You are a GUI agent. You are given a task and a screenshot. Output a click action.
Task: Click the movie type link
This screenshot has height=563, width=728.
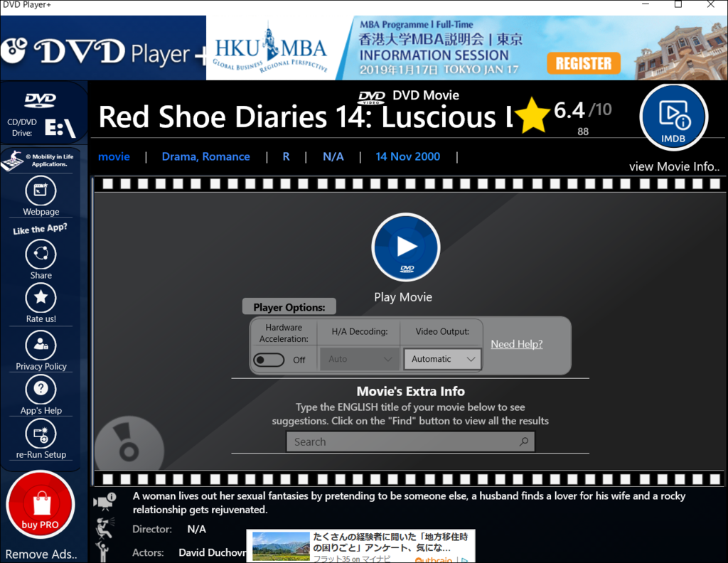pyautogui.click(x=114, y=156)
